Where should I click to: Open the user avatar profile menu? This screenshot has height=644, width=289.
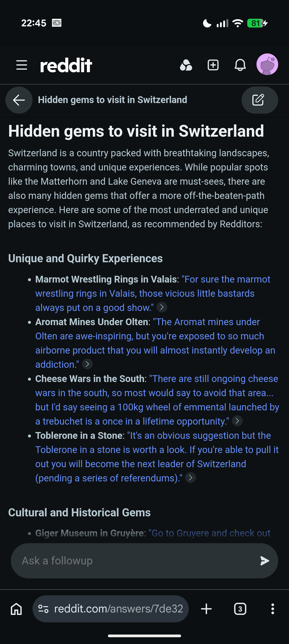click(267, 64)
